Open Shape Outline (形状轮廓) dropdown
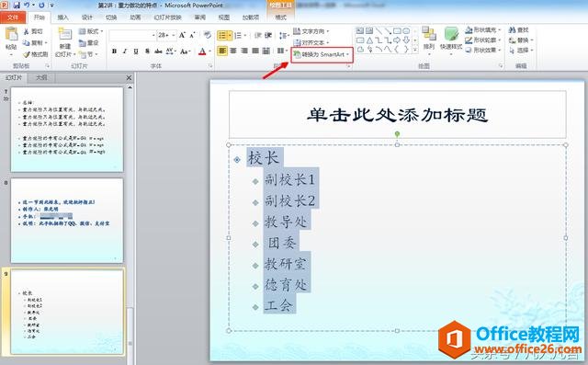This screenshot has width=588, height=365. [483, 40]
